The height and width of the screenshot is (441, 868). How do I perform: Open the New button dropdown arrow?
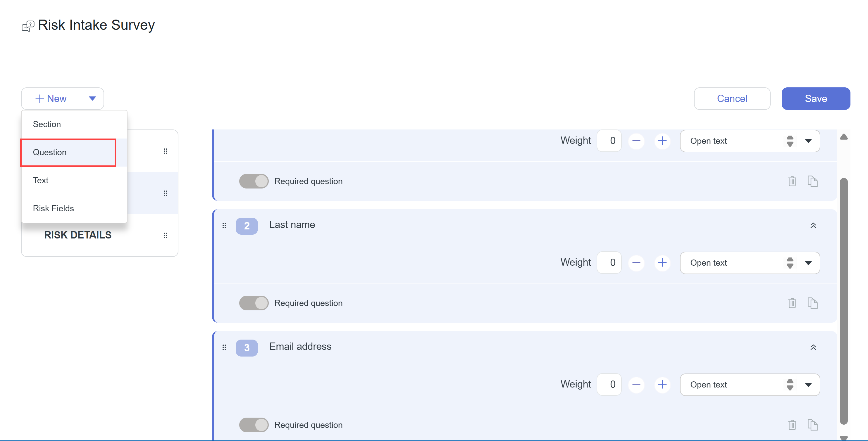[x=92, y=99]
